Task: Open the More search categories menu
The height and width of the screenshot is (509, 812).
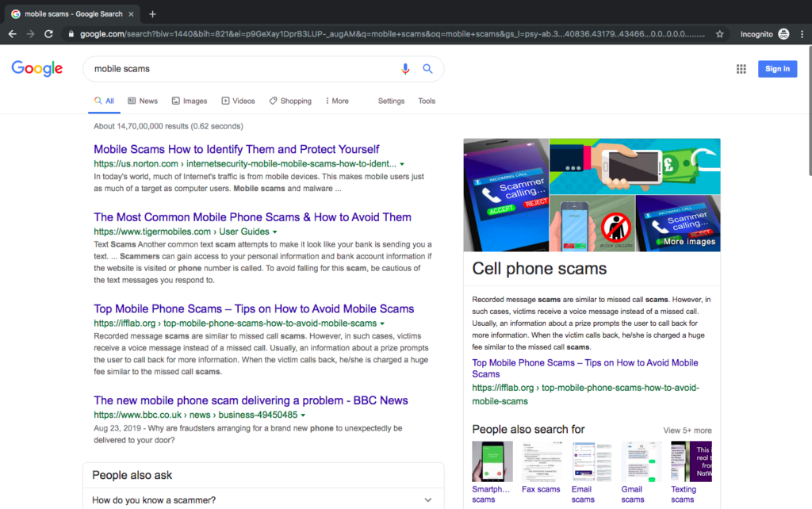Action: (x=336, y=101)
